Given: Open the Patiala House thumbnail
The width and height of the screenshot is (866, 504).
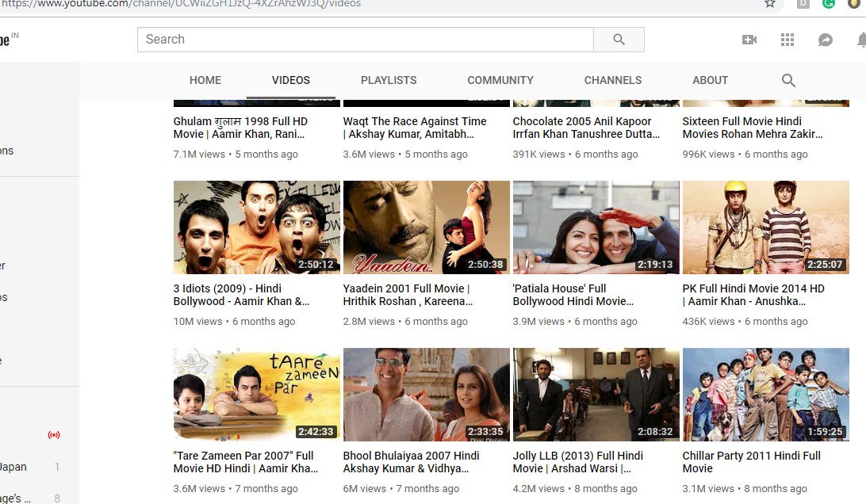Looking at the screenshot, I should click(596, 227).
